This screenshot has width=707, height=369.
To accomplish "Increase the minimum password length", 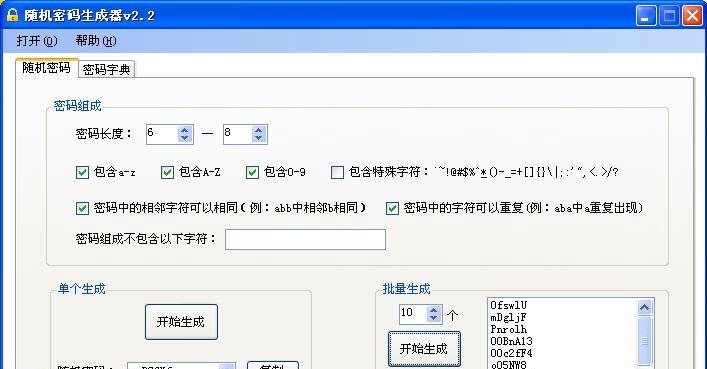I will 185,130.
